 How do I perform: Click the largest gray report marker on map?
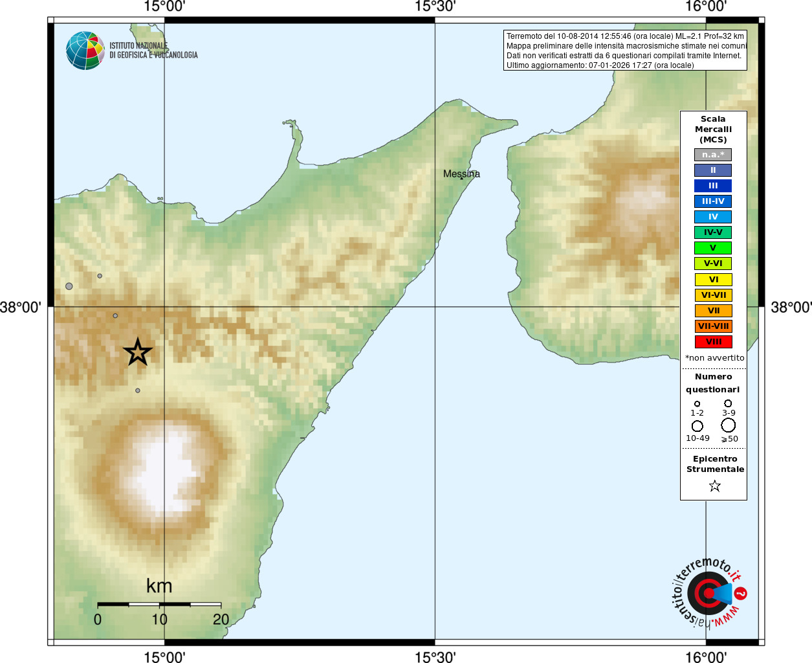tap(69, 286)
